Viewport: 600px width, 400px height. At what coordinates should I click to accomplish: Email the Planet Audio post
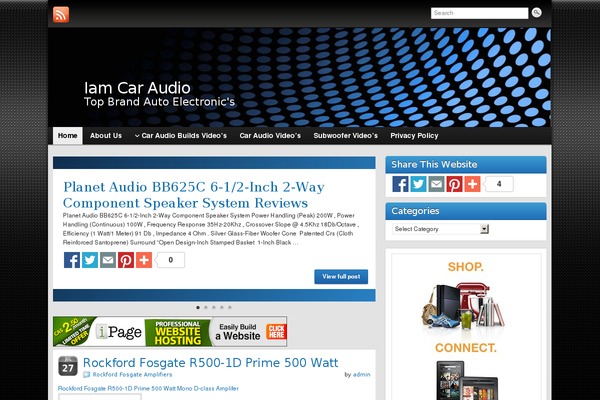point(108,260)
